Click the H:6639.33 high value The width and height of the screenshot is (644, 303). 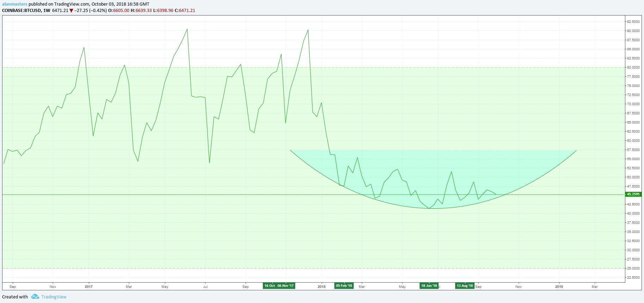tap(141, 11)
